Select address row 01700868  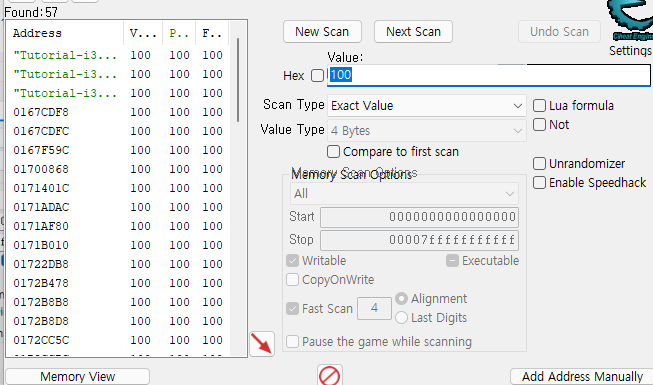point(118,169)
